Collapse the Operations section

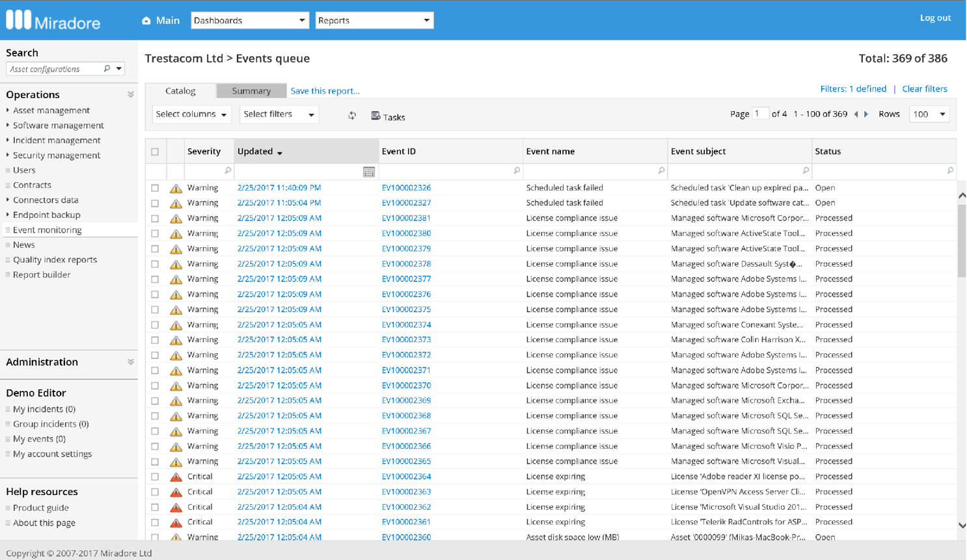click(131, 94)
